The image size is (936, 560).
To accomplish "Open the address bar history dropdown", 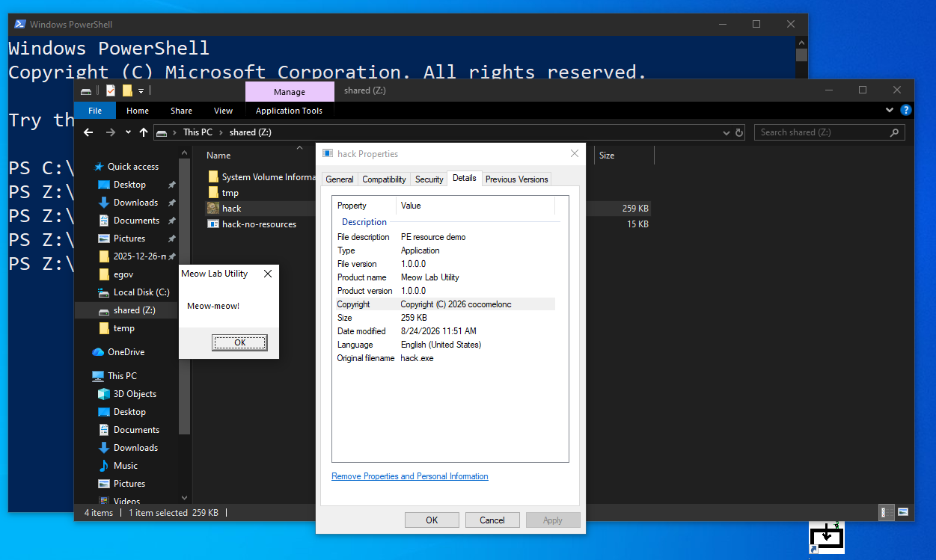I will pos(727,132).
